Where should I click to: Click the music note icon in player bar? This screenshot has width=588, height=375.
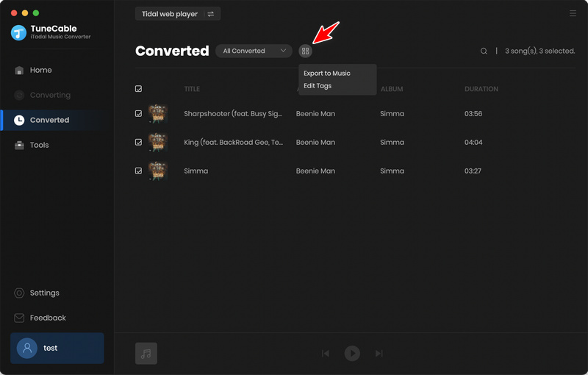point(146,353)
